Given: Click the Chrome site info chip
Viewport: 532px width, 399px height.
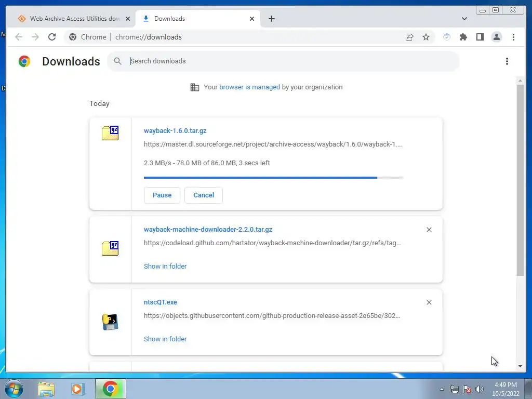Looking at the screenshot, I should (87, 37).
